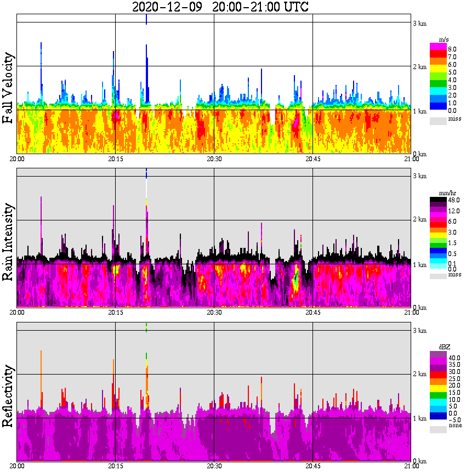The width and height of the screenshot is (466, 476).
Task: Pick the yellow swatch in the dBZ legend
Action: coord(438,389)
